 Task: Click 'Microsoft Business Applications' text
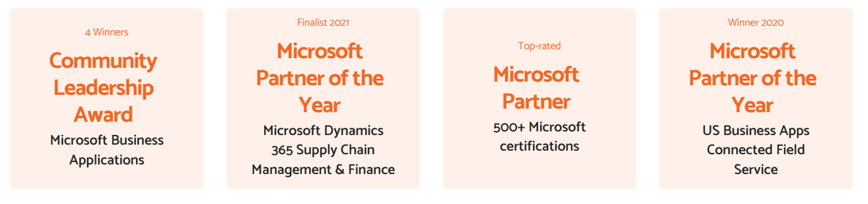click(107, 150)
